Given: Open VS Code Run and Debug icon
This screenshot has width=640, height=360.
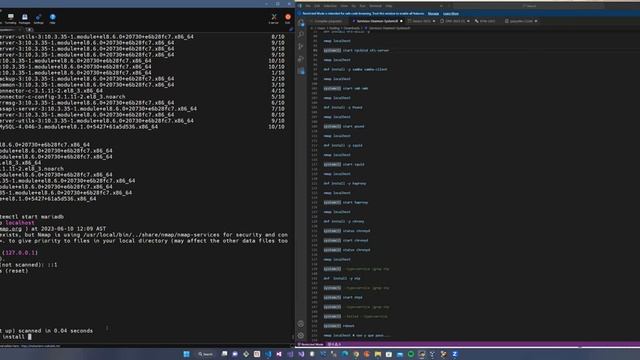Looking at the screenshot, I should pos(301,59).
